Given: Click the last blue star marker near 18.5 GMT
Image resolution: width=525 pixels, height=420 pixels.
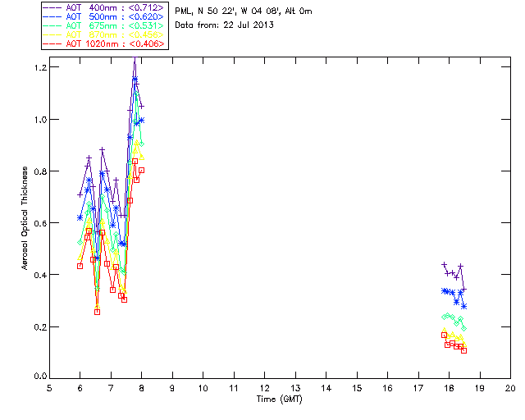Looking at the screenshot, I should [463, 307].
